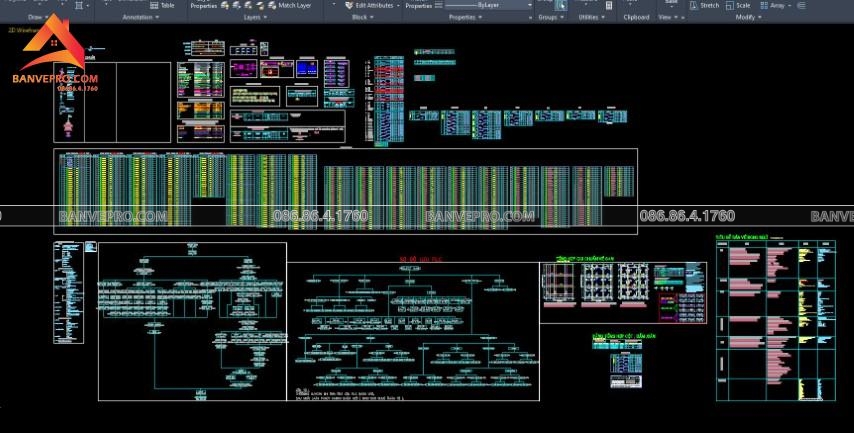Click Match Properties button
Image resolution: width=854 pixels, height=433 pixels.
(x=418, y=5)
